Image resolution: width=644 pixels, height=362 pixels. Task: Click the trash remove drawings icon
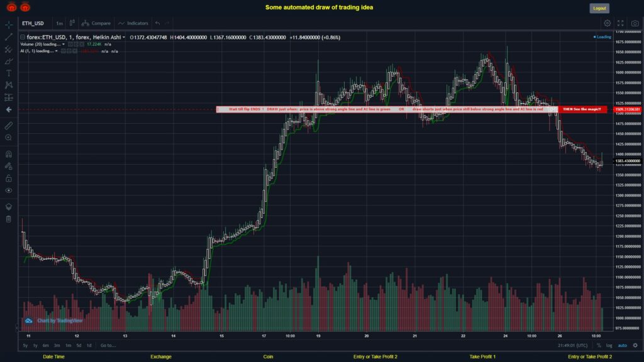tap(9, 219)
